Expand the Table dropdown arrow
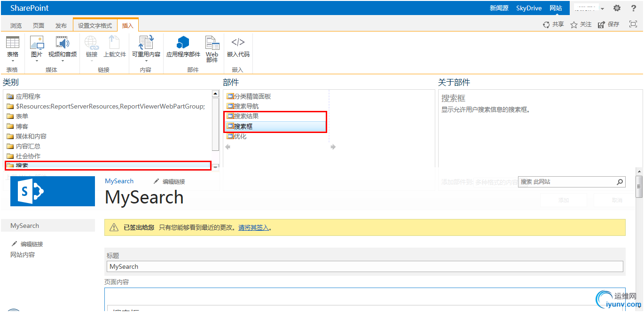This screenshot has width=644, height=312. 13,61
